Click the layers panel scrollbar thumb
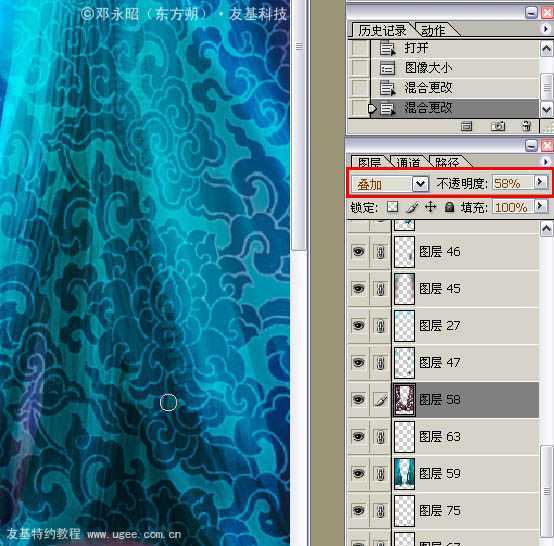Viewport: 554px width, 546px height. click(547, 491)
